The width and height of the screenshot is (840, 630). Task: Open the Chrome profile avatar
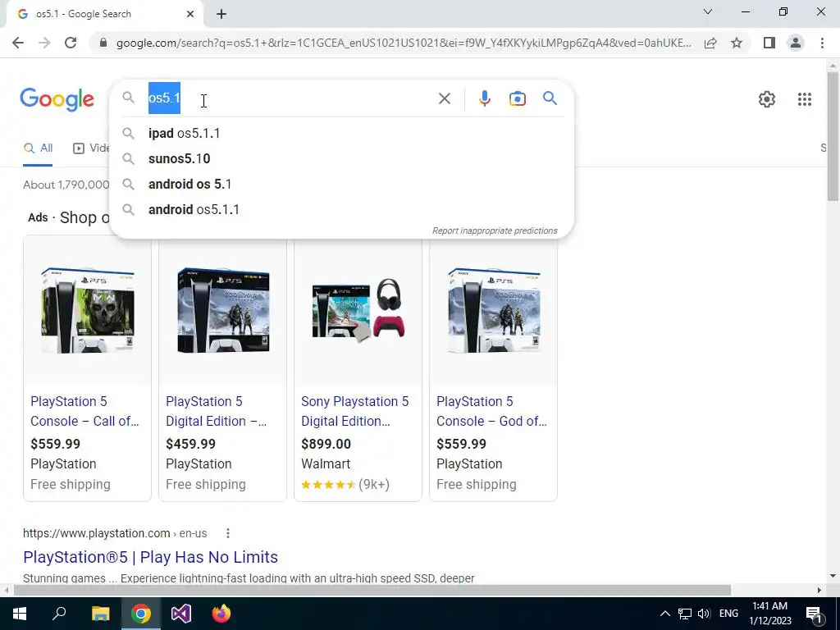796,43
